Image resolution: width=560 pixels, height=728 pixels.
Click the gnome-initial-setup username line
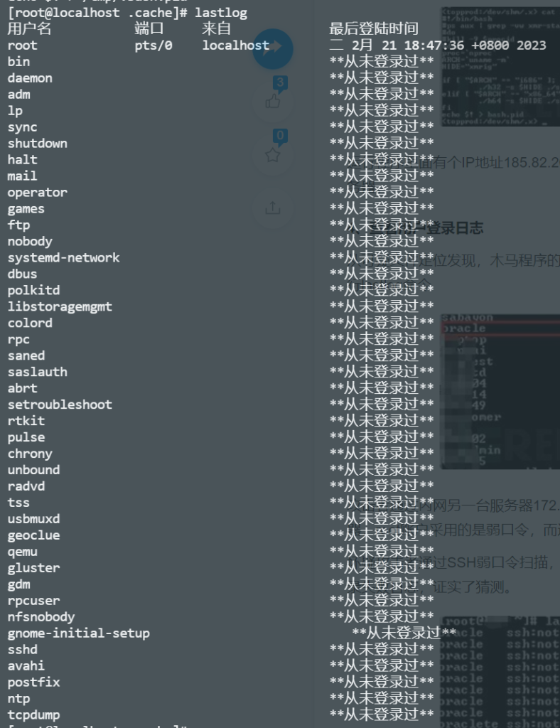(x=78, y=633)
